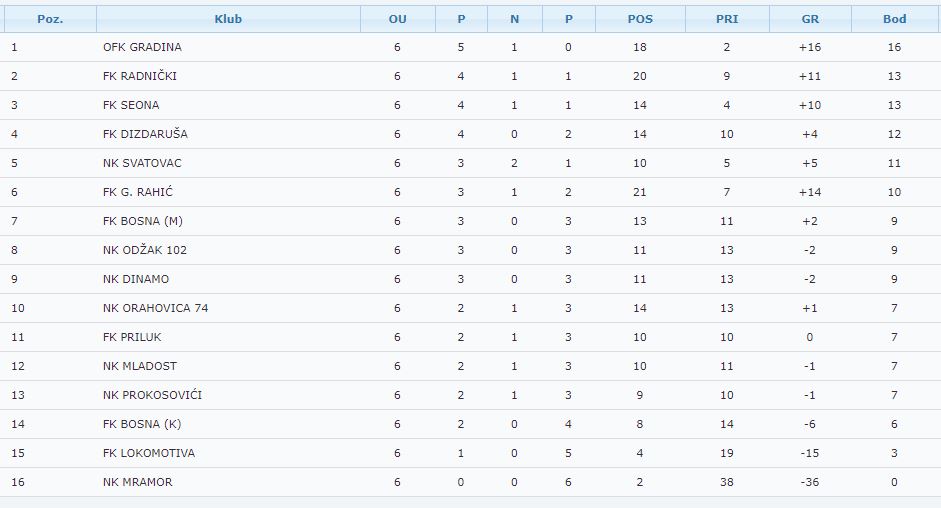Viewport: 941px width, 508px height.
Task: Select the NK ORAHOVICA 74 club name
Action: tap(155, 308)
